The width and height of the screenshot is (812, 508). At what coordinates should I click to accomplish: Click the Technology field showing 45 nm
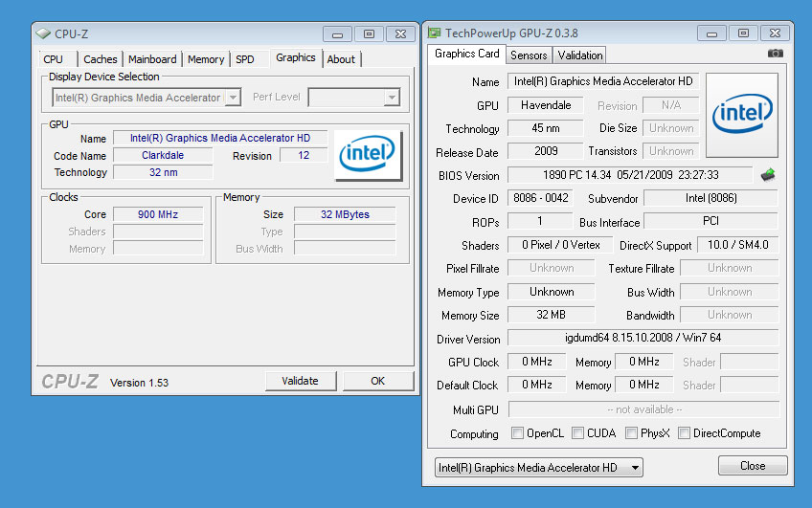(546, 128)
